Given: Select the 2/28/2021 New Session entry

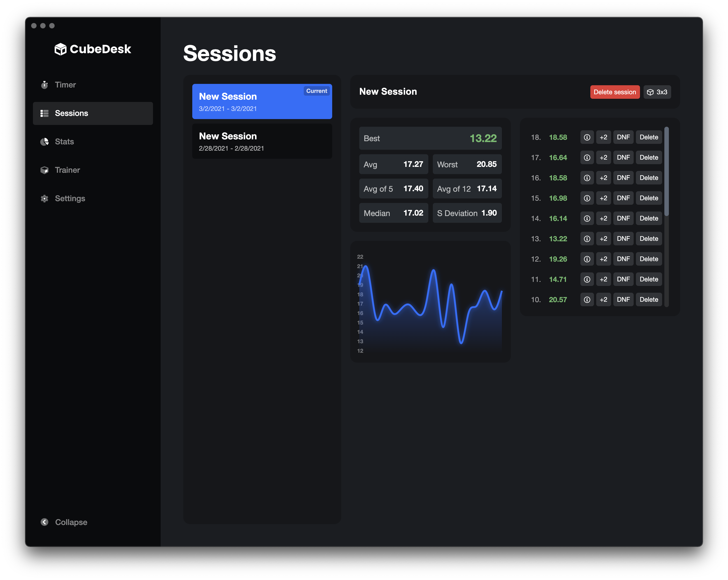Looking at the screenshot, I should (x=262, y=141).
